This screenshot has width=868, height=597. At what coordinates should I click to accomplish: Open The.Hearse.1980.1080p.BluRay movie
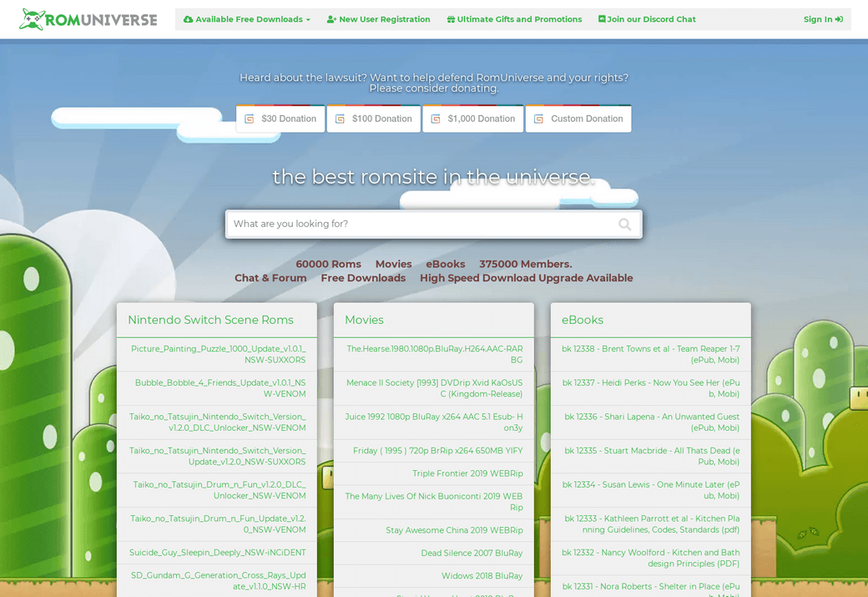[x=434, y=354]
